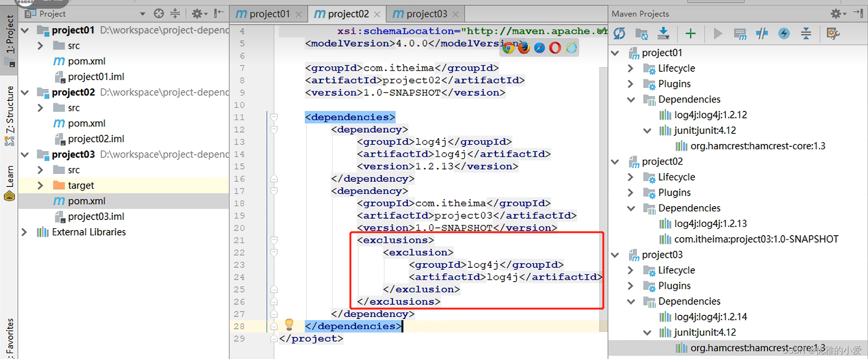This screenshot has height=359, width=868.
Task: Click the intention lightbulb on line 28
Action: [x=289, y=324]
